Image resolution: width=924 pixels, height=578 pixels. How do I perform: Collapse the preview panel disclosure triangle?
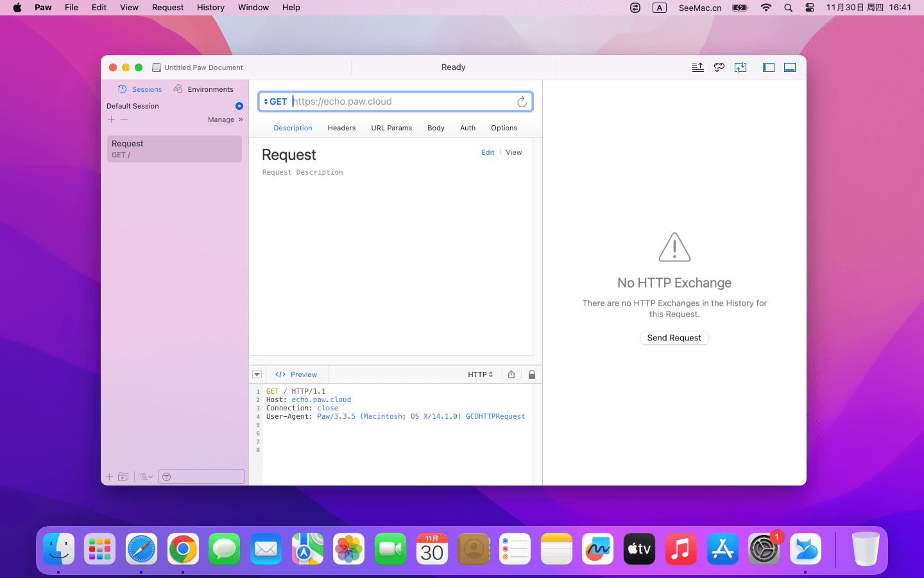(257, 374)
